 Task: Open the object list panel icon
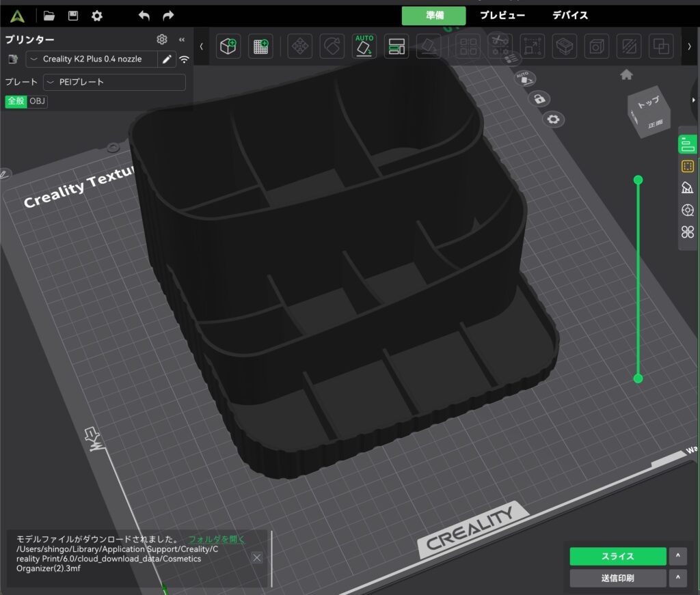(x=688, y=166)
